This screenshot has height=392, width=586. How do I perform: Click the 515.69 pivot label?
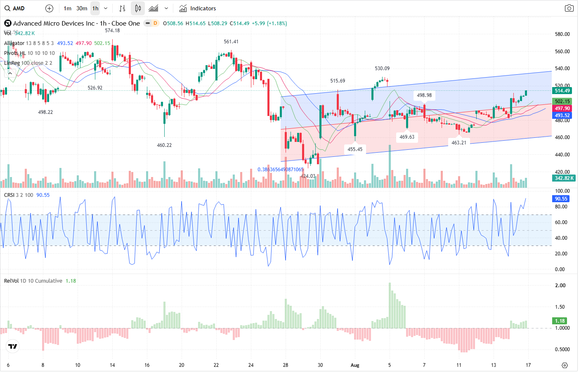[x=338, y=81]
